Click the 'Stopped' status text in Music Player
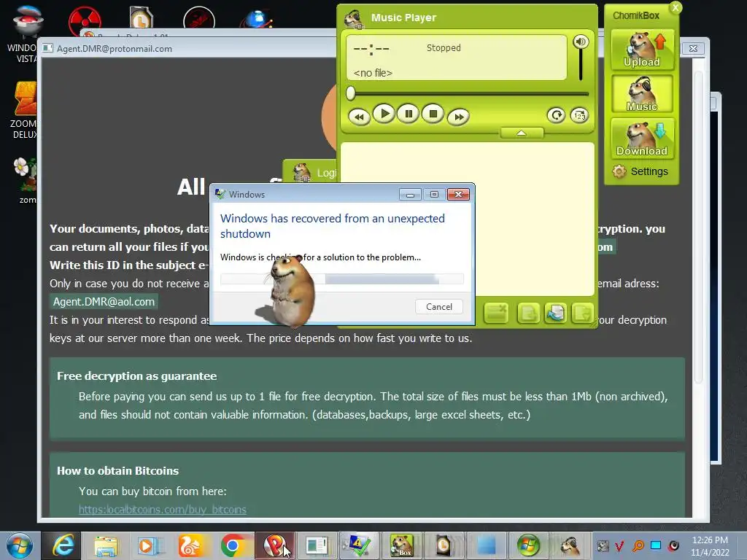This screenshot has width=747, height=560. 444,48
